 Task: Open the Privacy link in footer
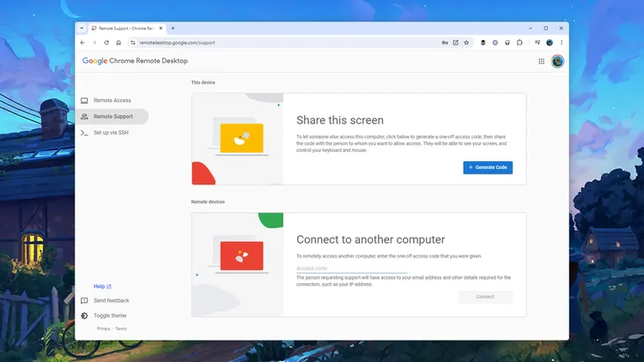click(x=103, y=329)
